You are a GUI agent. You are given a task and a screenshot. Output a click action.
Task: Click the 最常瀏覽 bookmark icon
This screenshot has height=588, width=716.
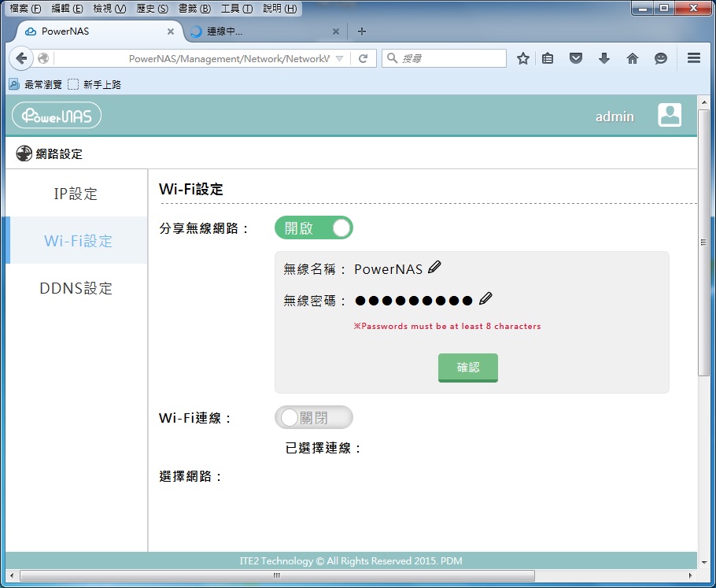pyautogui.click(x=14, y=84)
